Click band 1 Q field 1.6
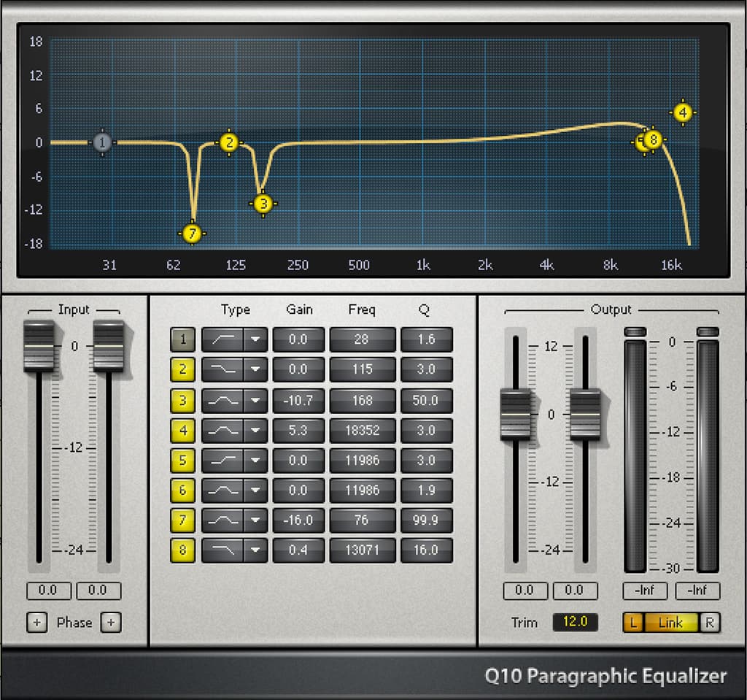 click(426, 339)
